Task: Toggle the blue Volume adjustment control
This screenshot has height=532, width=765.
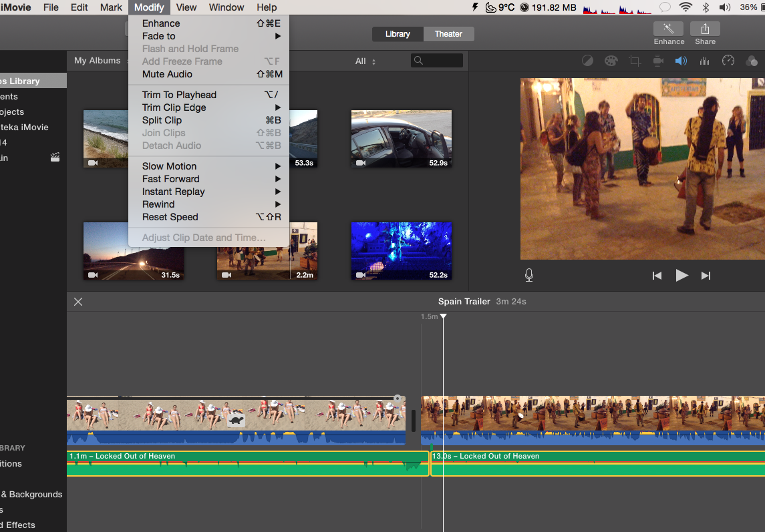Action: point(681,60)
